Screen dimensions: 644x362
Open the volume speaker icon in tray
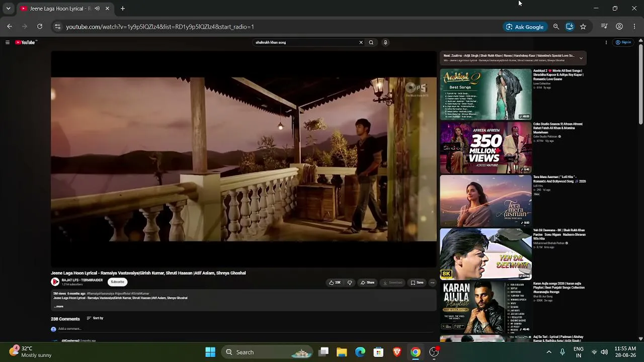coord(604,352)
